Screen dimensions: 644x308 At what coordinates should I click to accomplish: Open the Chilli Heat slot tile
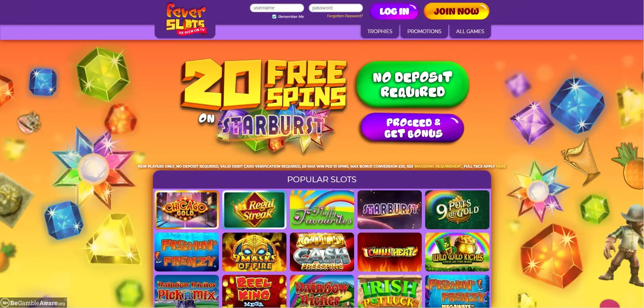tap(390, 252)
